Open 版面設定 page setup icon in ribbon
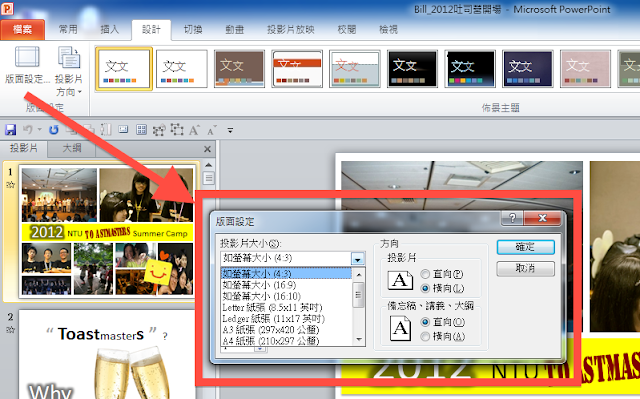Image resolution: width=640 pixels, height=399 pixels. pyautogui.click(x=27, y=57)
